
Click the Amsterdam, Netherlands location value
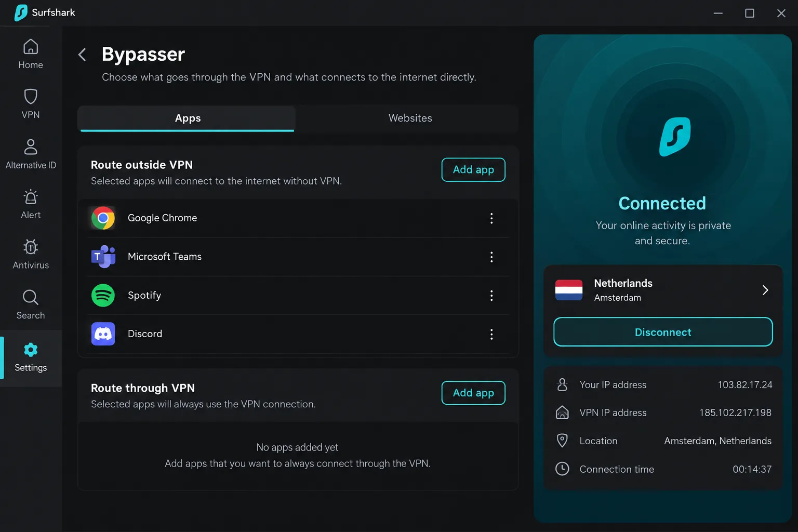coord(717,441)
